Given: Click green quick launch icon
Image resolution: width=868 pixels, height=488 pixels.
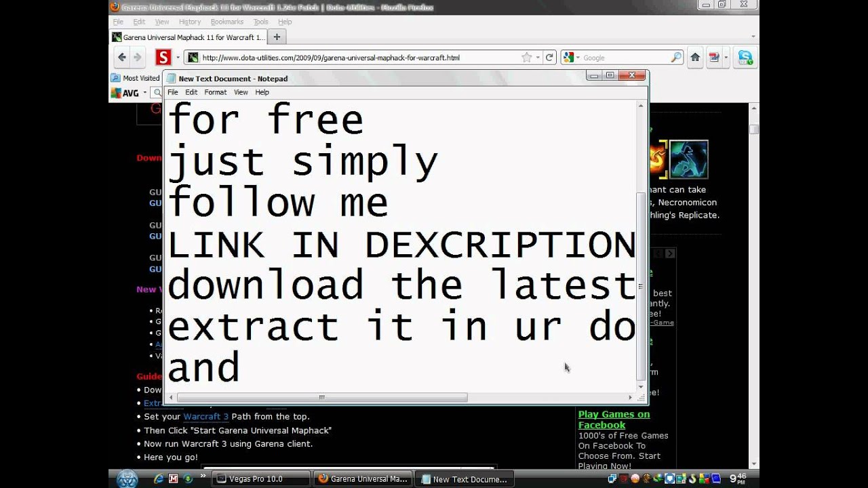Looking at the screenshot, I should [188, 479].
